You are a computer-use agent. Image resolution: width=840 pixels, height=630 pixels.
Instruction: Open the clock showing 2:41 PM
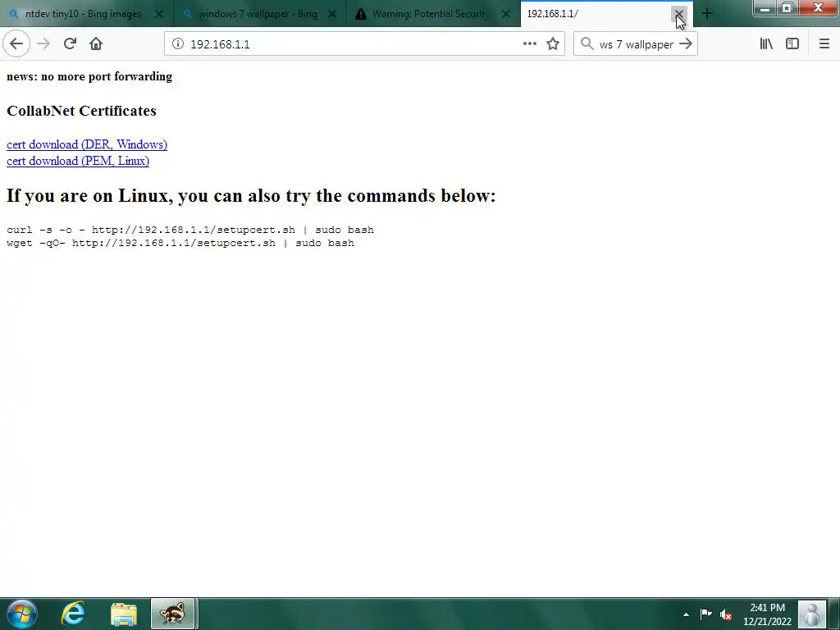pos(767,614)
